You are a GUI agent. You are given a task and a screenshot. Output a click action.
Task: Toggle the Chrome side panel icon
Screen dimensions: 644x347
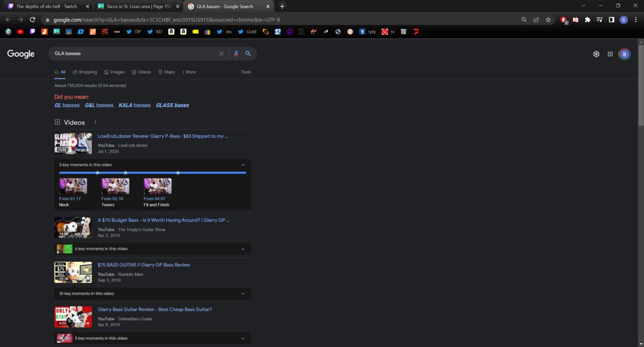pos(611,20)
